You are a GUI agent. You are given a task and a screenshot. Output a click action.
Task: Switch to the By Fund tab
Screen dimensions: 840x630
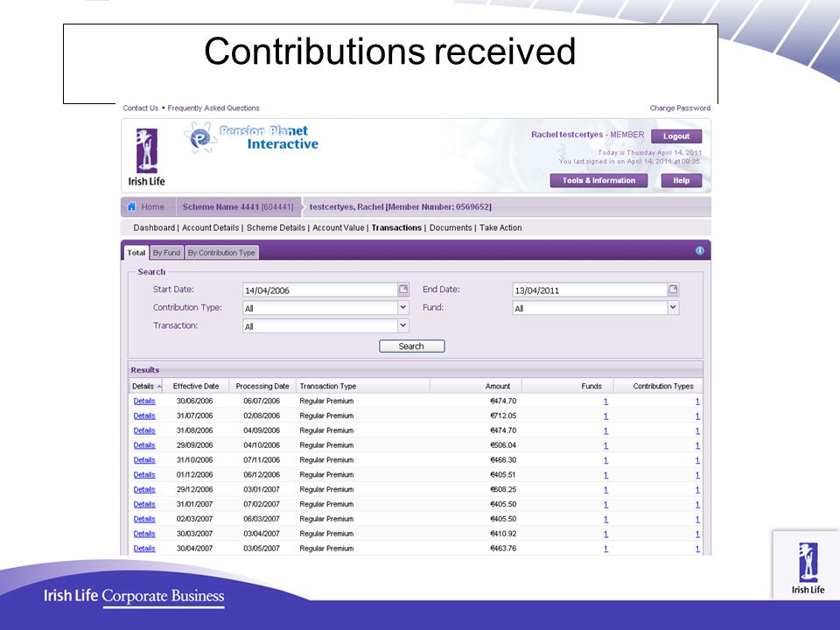point(166,252)
